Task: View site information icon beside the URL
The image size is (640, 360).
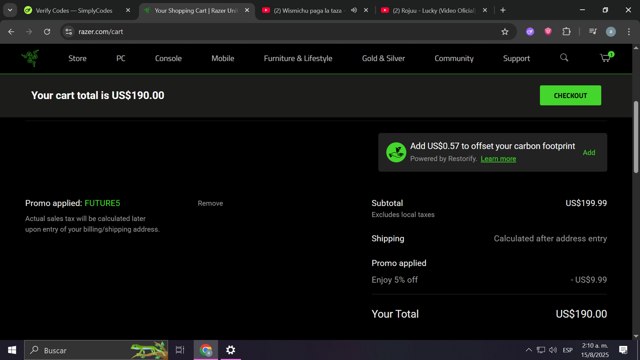Action: click(69, 31)
